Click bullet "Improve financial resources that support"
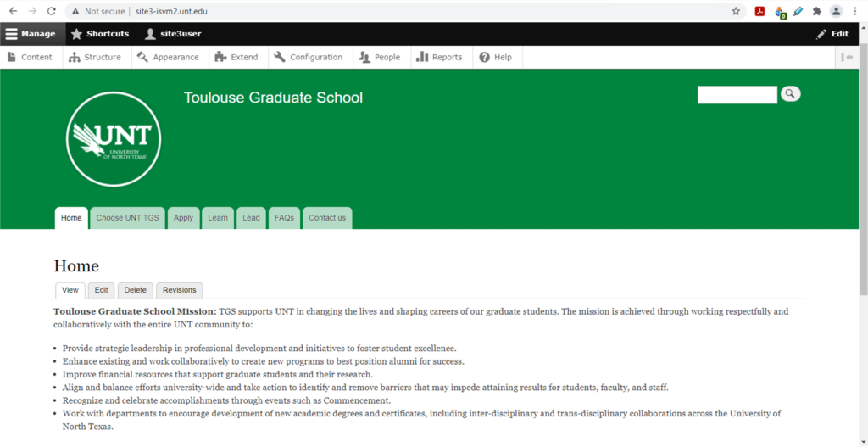The height and width of the screenshot is (447, 868). (218, 374)
